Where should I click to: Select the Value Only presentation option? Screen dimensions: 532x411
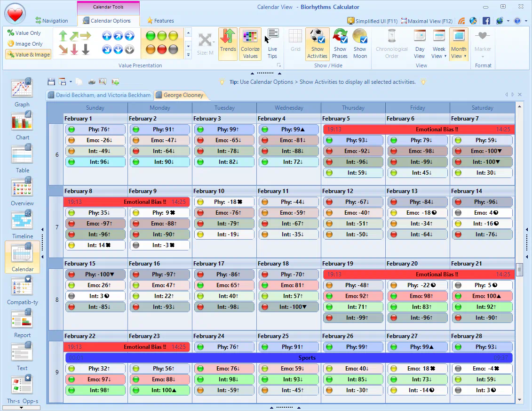click(x=24, y=33)
